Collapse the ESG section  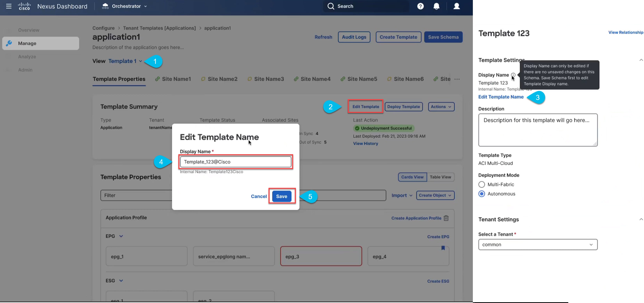121,281
